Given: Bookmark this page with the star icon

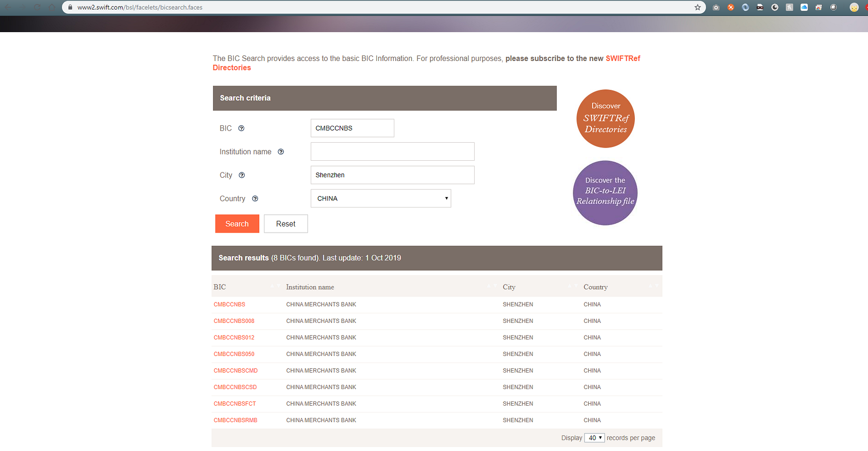Looking at the screenshot, I should tap(698, 7).
